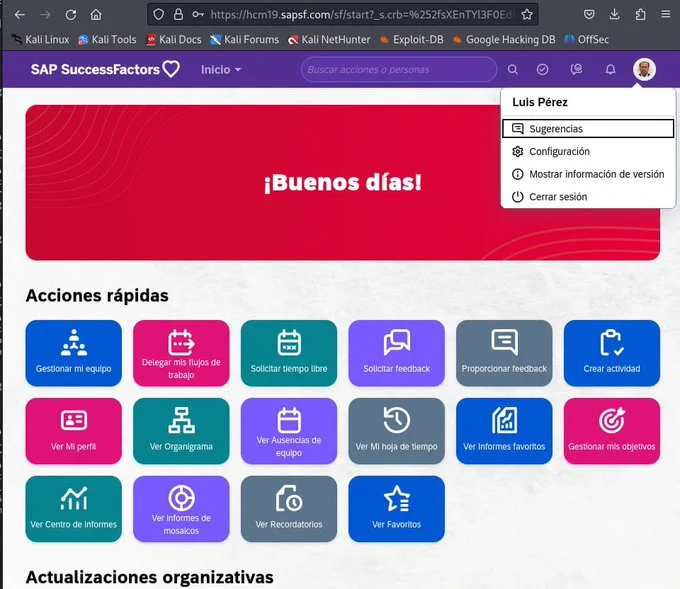The height and width of the screenshot is (589, 680).
Task: Open the browser hamburger menu
Action: [x=666, y=14]
